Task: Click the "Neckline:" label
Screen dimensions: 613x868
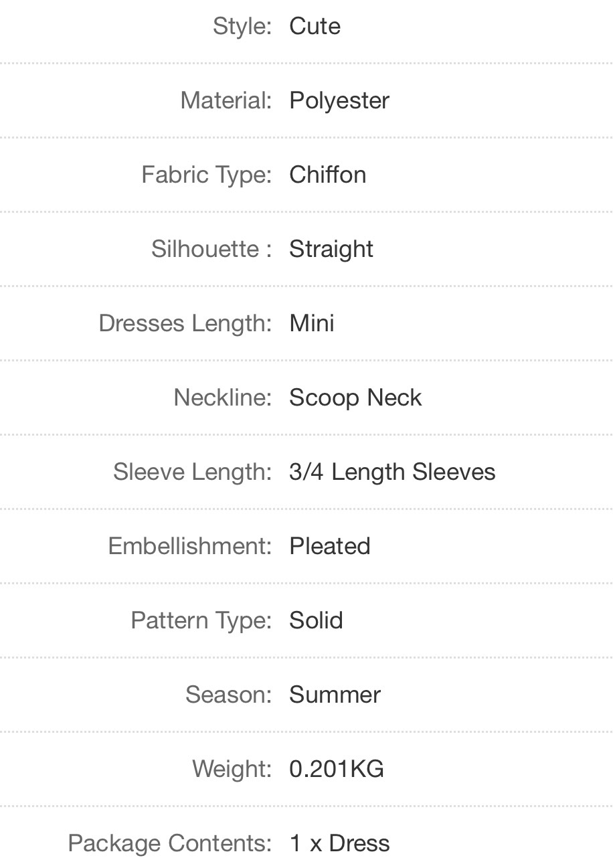Action: pos(222,398)
